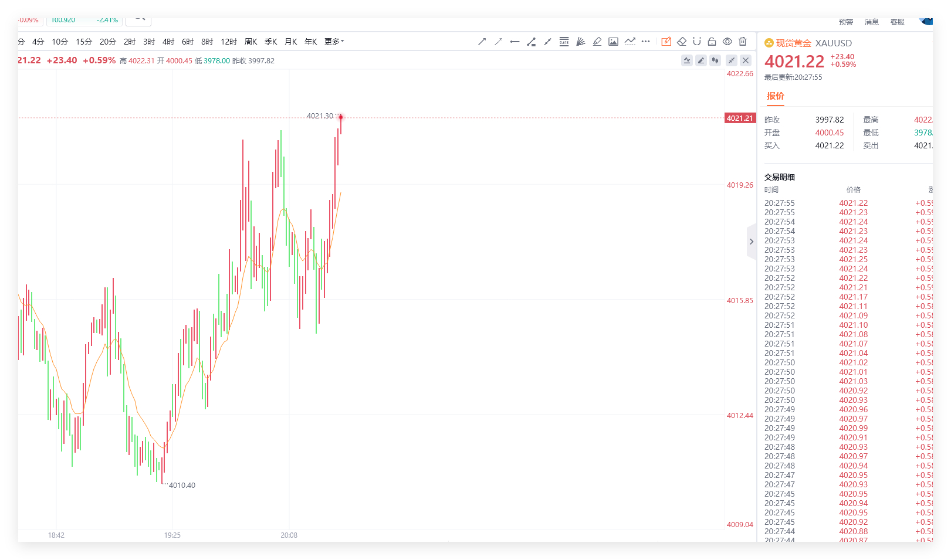Image resolution: width=951 pixels, height=560 pixels.
Task: Toggle the drawings lock icon
Action: 712,42
